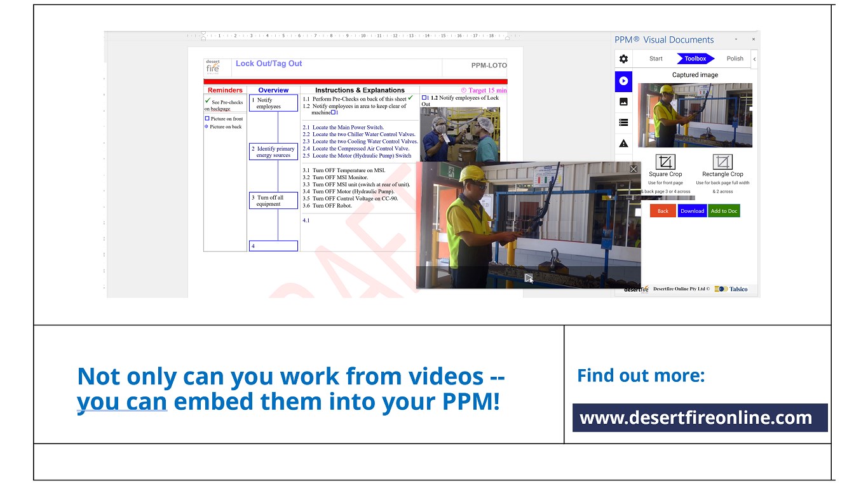Image resolution: width=868 pixels, height=488 pixels.
Task: Select overview box '2 Identify primary energy sources'
Action: point(273,152)
